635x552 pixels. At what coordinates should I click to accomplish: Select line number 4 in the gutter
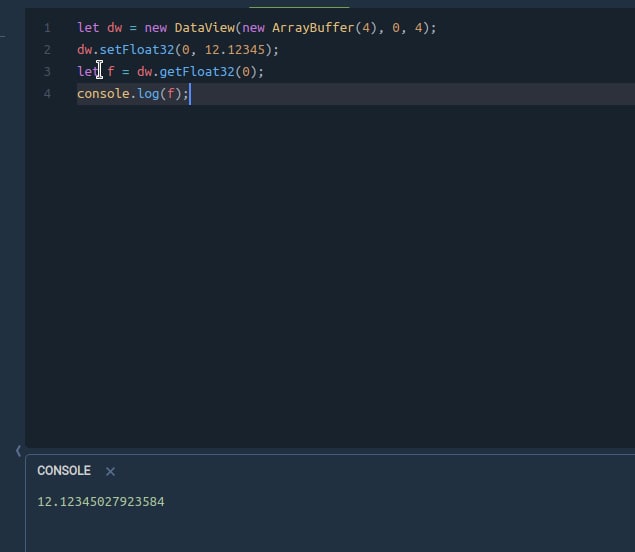coord(47,94)
